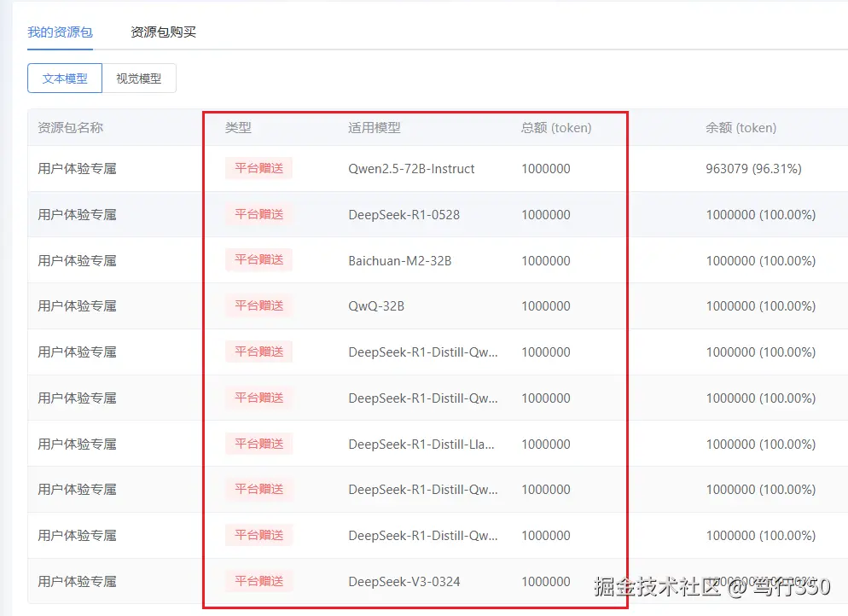Select the 视觉模型 filter button

tap(139, 78)
